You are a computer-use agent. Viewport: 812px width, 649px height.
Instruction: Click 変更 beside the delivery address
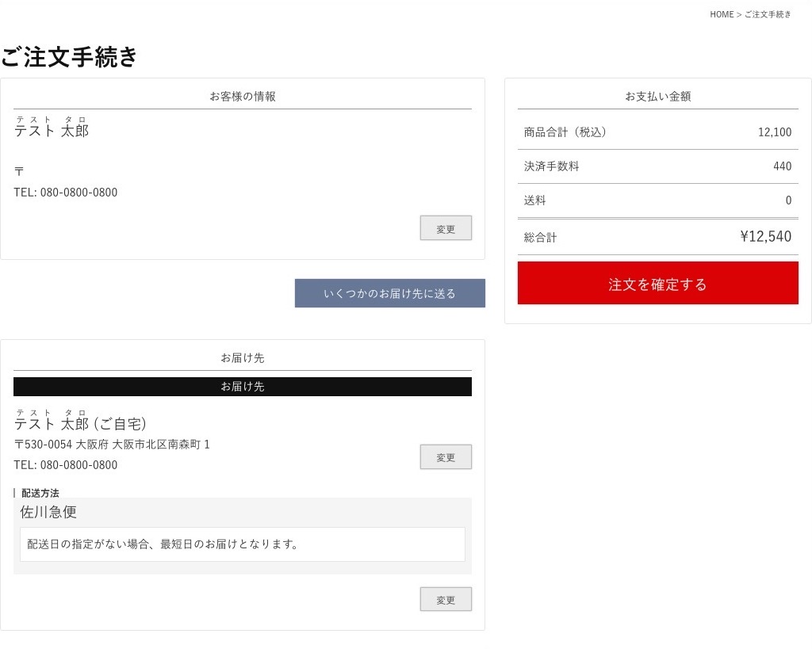[x=446, y=457]
